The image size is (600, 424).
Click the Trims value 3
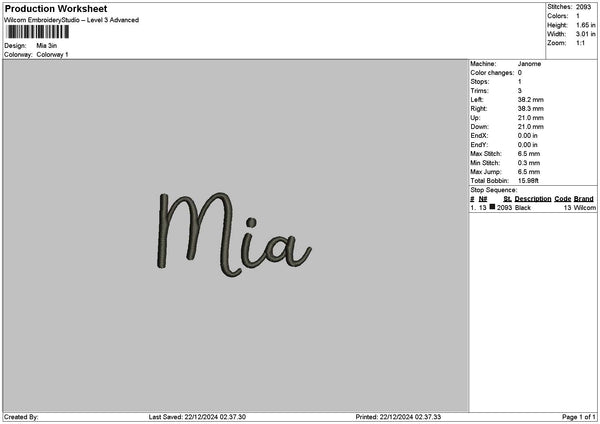pos(520,91)
